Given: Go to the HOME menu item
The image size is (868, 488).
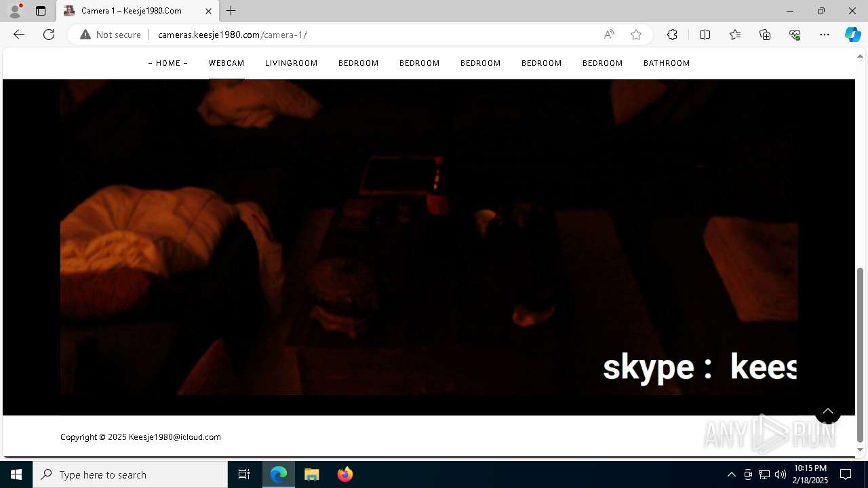Looking at the screenshot, I should pos(168,63).
